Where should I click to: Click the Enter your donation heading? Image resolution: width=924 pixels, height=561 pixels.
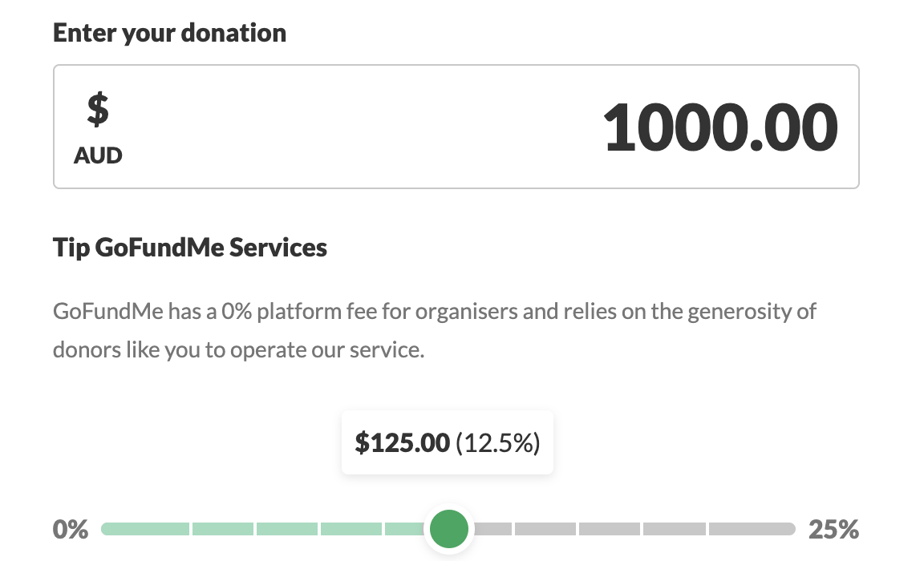point(170,33)
